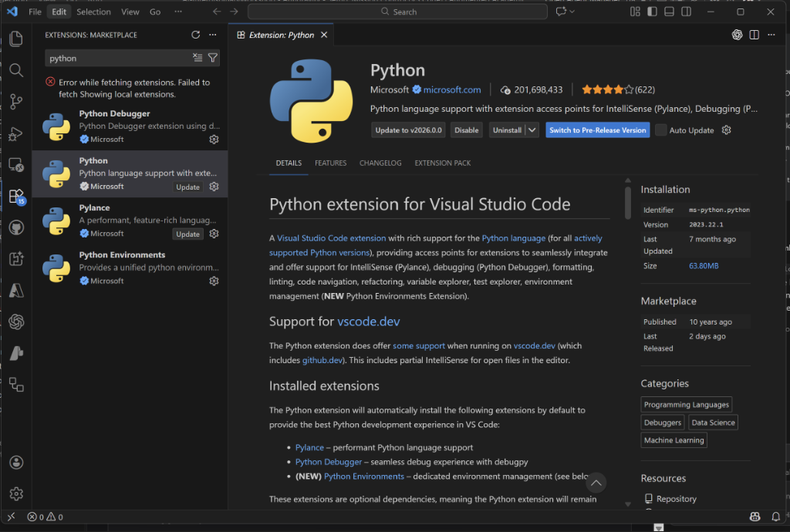Open the View menu
Image resolution: width=790 pixels, height=532 pixels.
coord(130,12)
